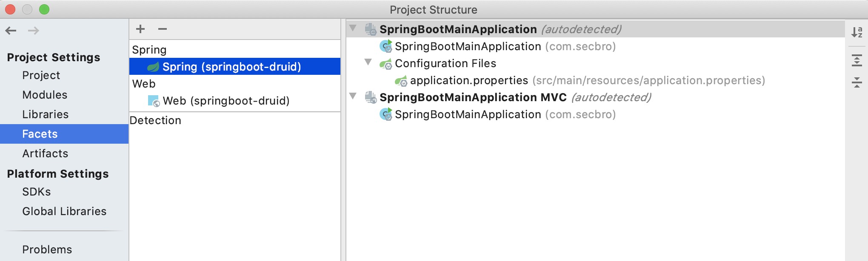
Task: Click the application.properties file icon
Action: (x=401, y=81)
